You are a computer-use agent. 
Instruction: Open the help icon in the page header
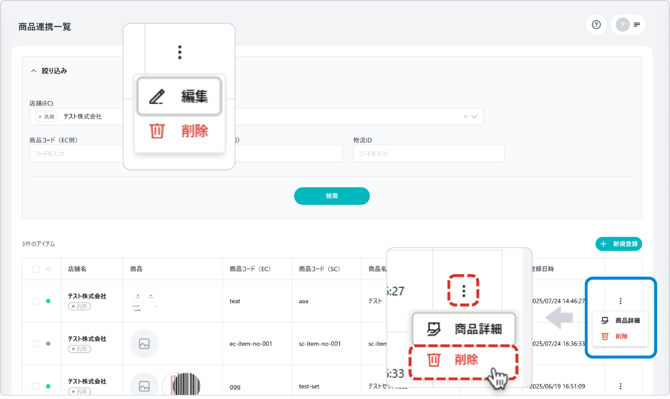596,25
